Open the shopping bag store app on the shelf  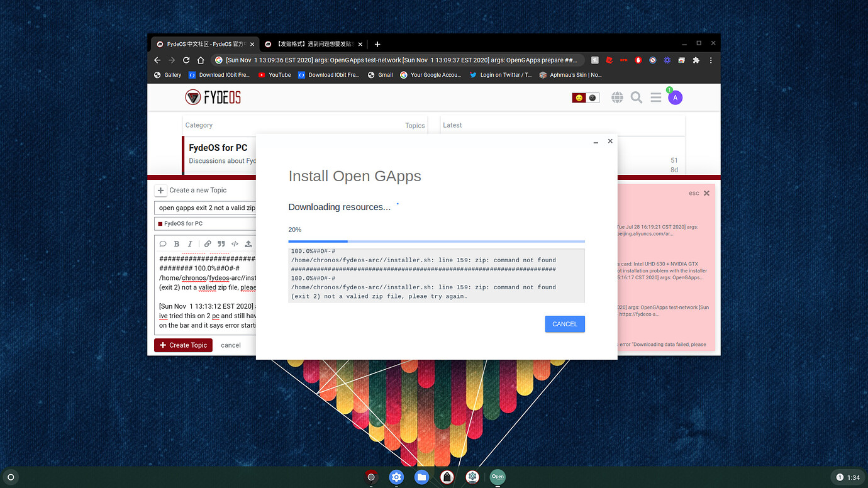(447, 477)
